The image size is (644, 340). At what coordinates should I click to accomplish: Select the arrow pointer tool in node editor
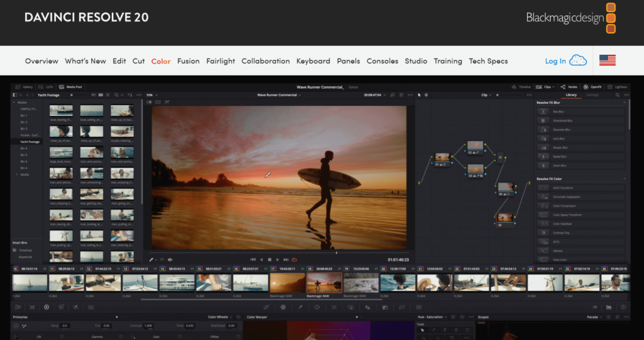[x=419, y=95]
